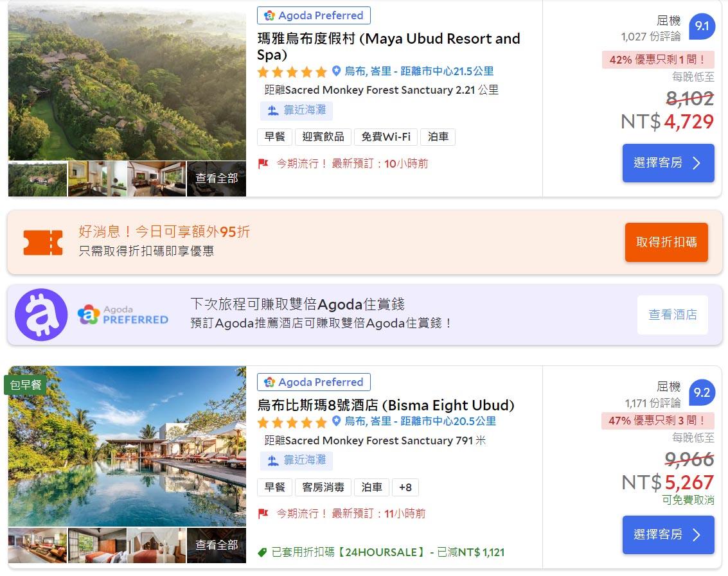This screenshot has height=576, width=728.
Task: Click Agoda Preferred badge for Bisma Eight Ubud
Action: 314,382
